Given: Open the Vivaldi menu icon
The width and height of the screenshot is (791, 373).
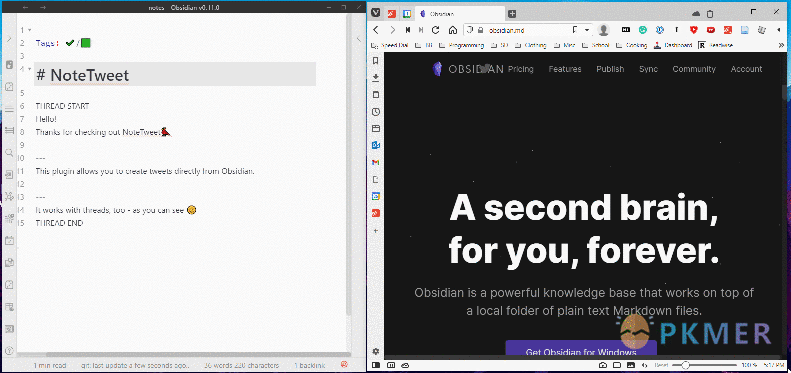Looking at the screenshot, I should [x=376, y=14].
